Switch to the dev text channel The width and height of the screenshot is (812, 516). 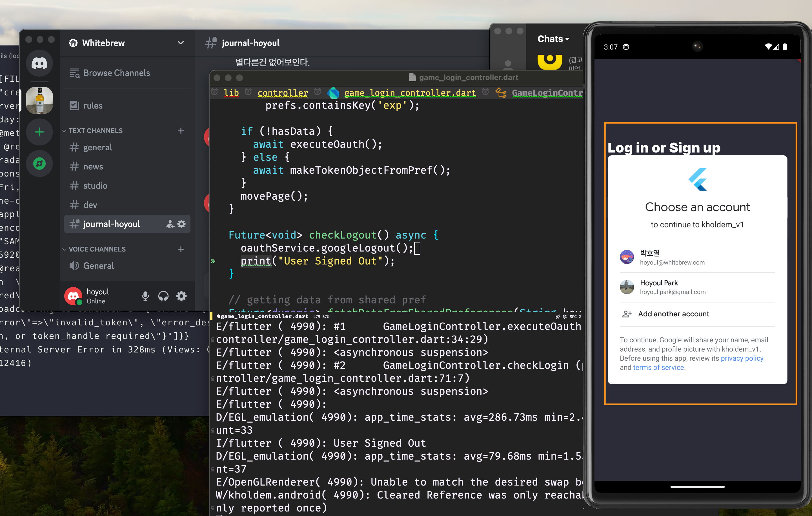(90, 205)
